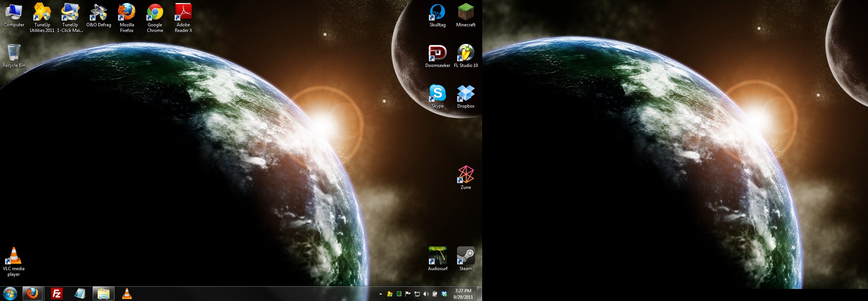This screenshot has height=301, width=868.
Task: Expand hidden system tray icons
Action: tap(381, 294)
